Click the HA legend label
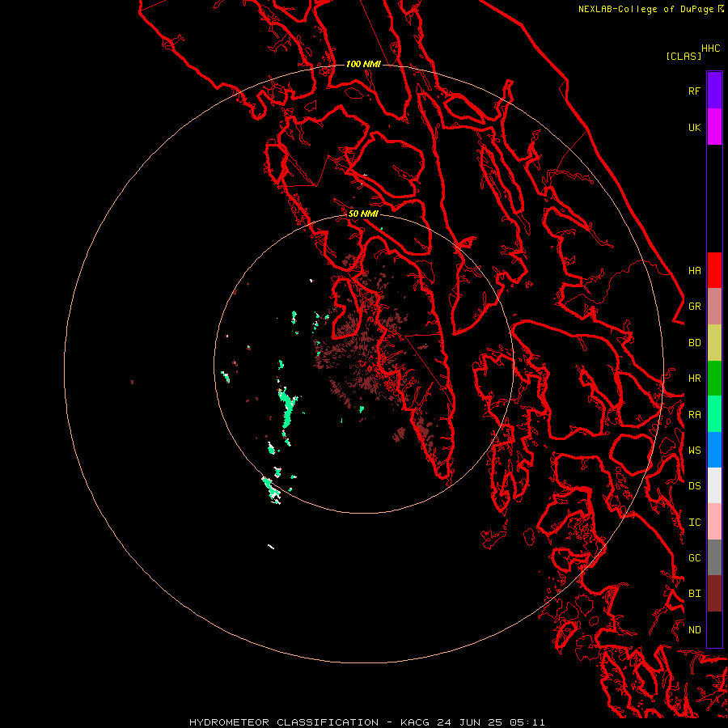 [x=694, y=270]
